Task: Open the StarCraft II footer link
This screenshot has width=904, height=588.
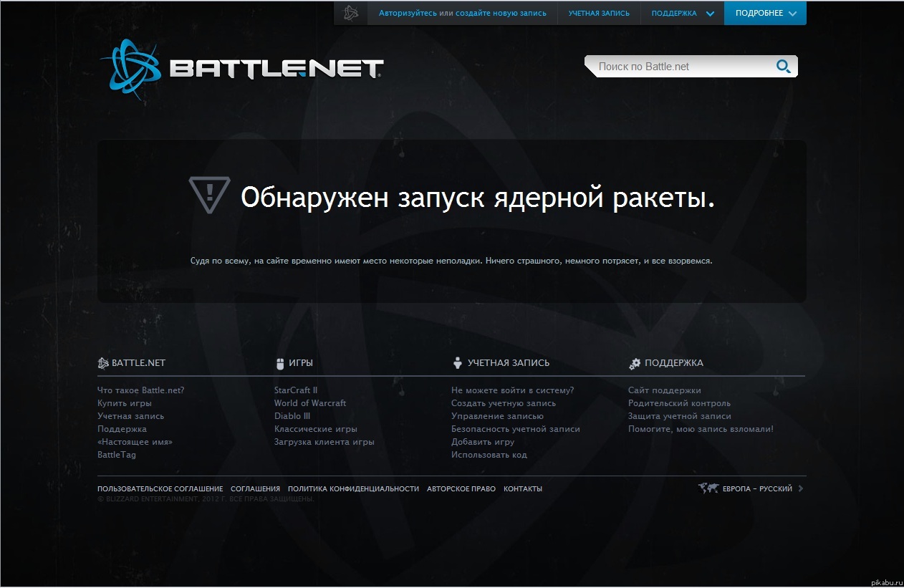Action: coord(295,390)
